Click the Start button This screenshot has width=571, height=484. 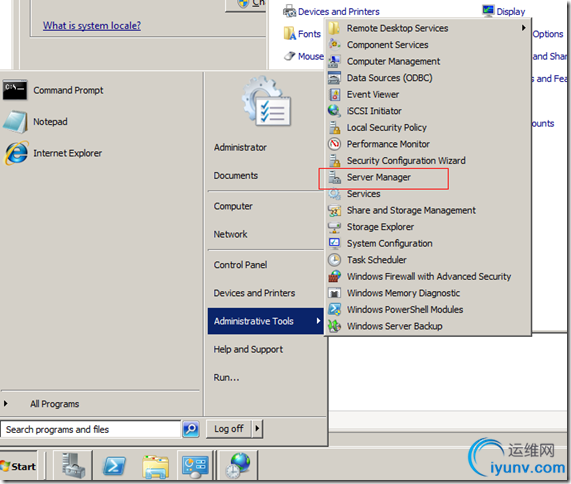tap(18, 466)
